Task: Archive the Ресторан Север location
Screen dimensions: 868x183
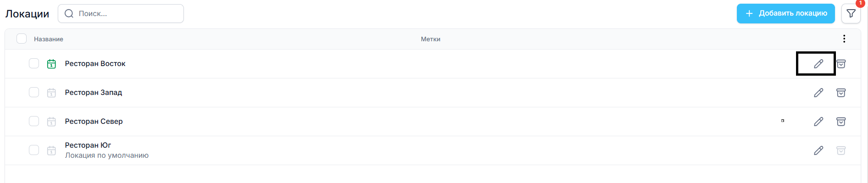Action: point(841,122)
